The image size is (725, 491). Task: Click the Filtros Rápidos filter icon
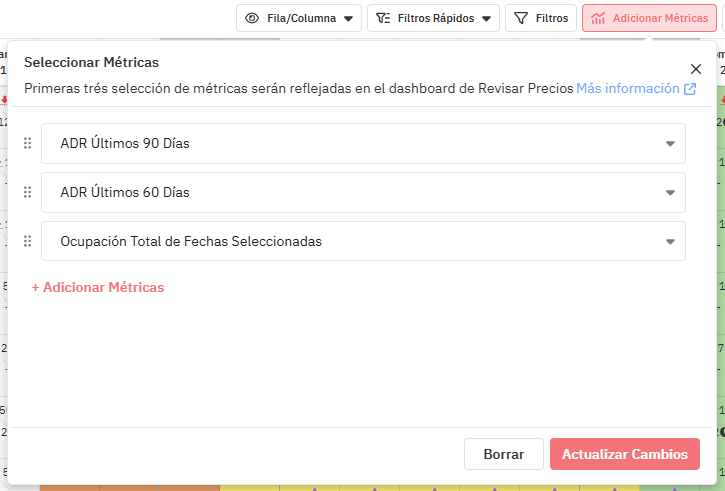click(383, 18)
